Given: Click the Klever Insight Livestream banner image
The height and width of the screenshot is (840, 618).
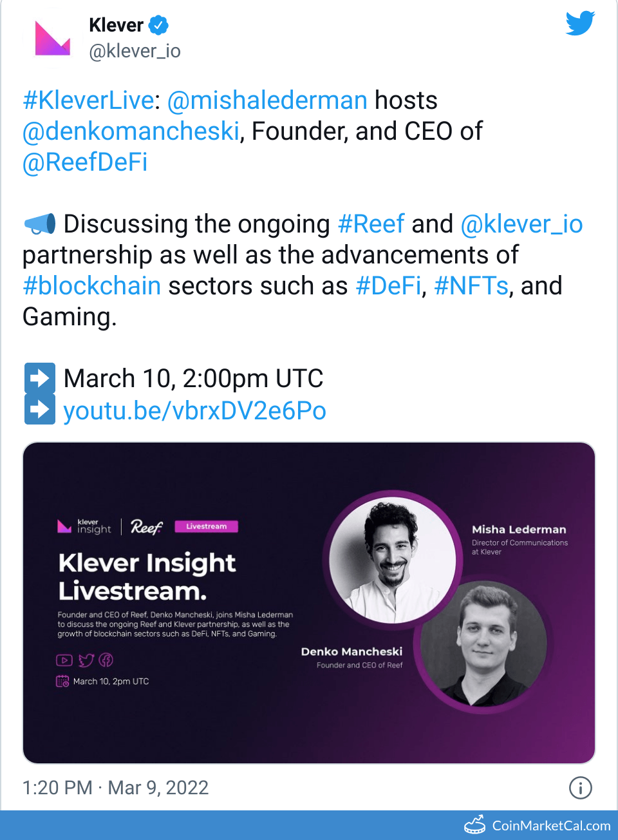Looking at the screenshot, I should [x=309, y=602].
